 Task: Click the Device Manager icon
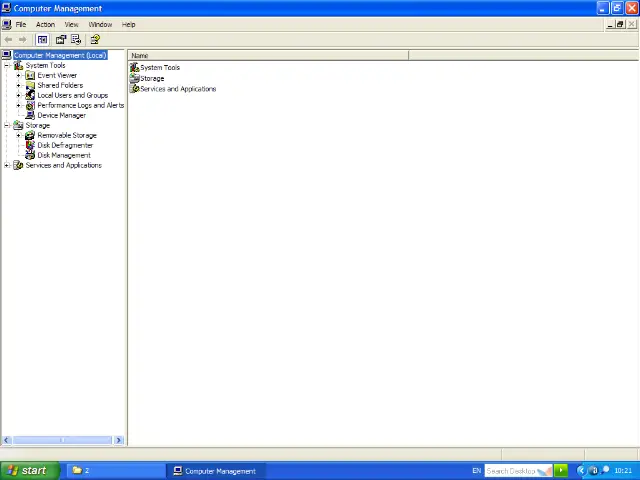[x=30, y=116]
